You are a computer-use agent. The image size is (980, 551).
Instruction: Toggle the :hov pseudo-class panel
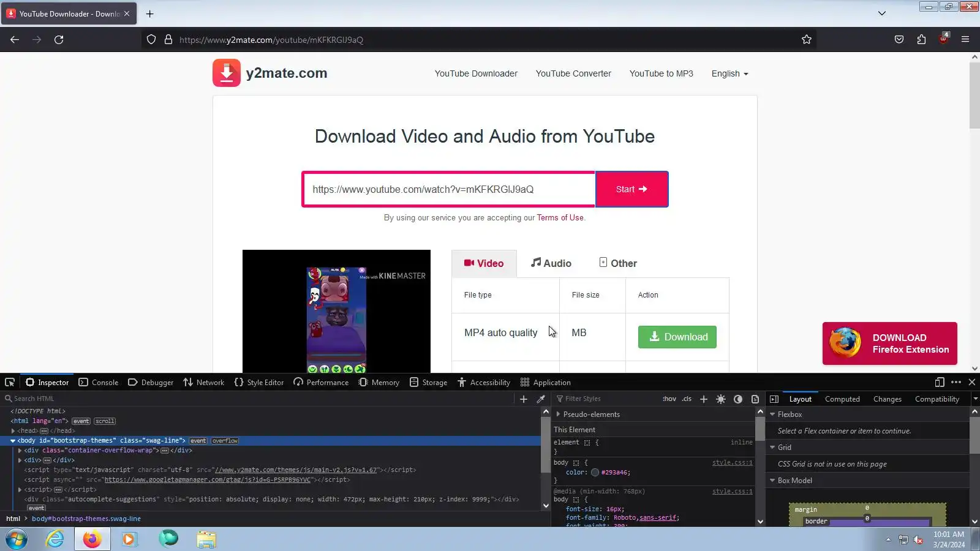[669, 399]
